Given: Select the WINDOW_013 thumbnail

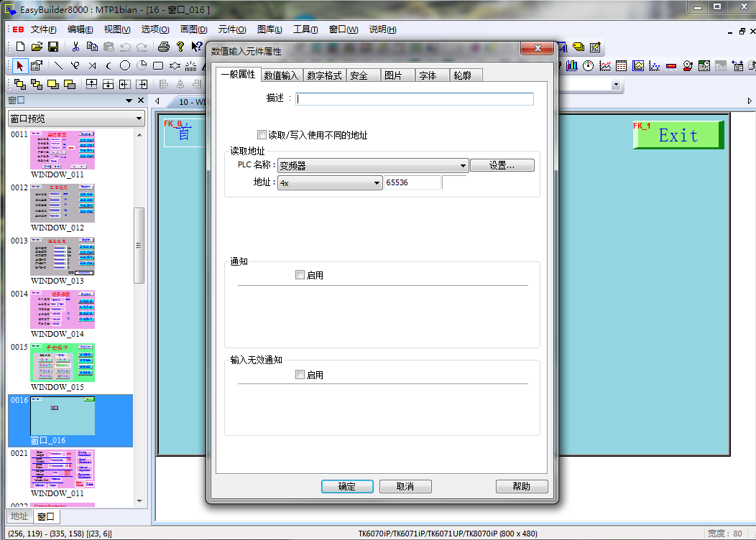Looking at the screenshot, I should pos(63,257).
